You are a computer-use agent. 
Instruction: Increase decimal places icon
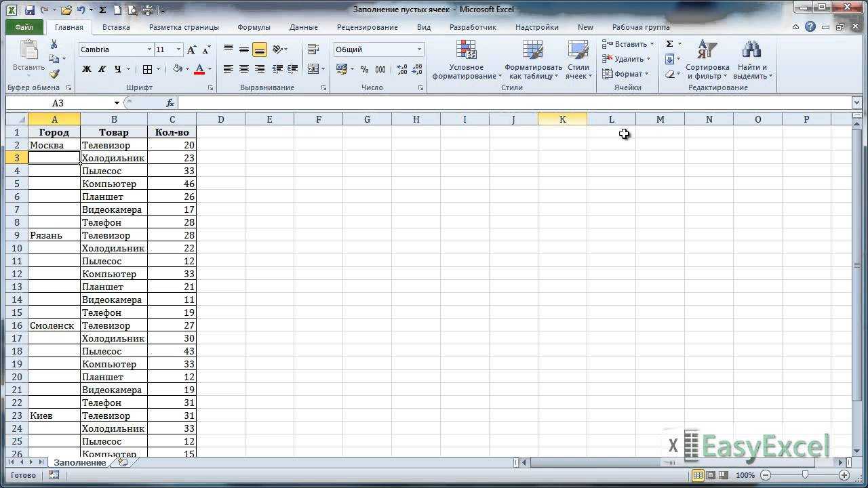(x=401, y=69)
